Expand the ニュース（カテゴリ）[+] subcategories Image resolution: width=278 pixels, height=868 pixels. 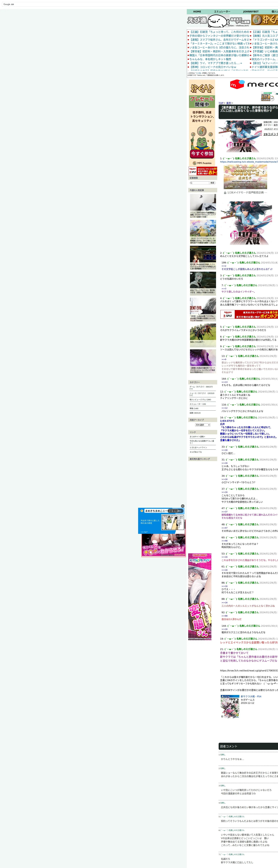point(191,395)
